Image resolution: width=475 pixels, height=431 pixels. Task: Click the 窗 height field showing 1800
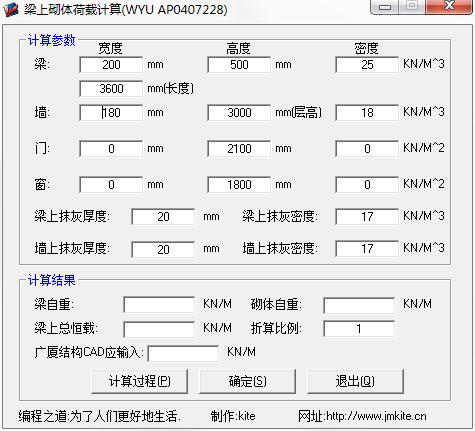point(239,185)
